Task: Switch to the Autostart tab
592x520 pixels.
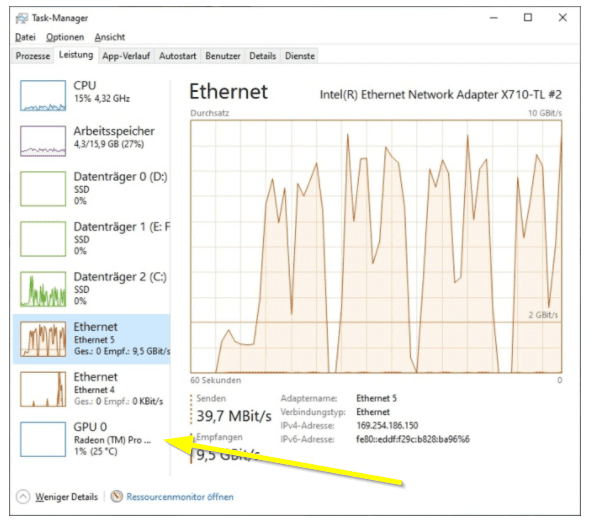Action: tap(177, 56)
